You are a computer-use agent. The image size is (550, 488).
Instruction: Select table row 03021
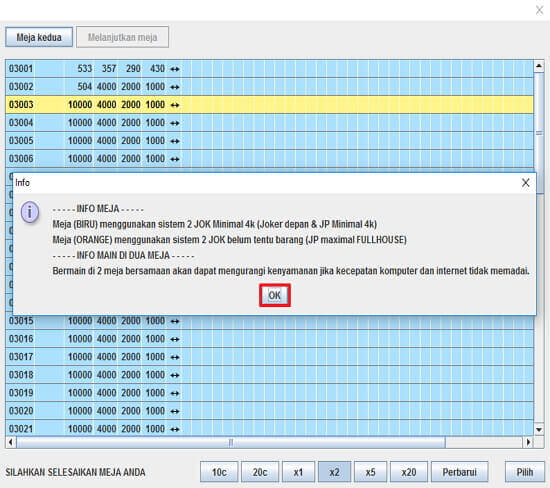click(269, 429)
